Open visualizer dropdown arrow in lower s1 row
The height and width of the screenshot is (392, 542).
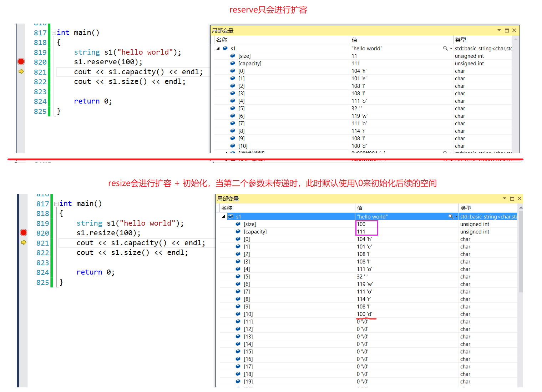click(456, 217)
